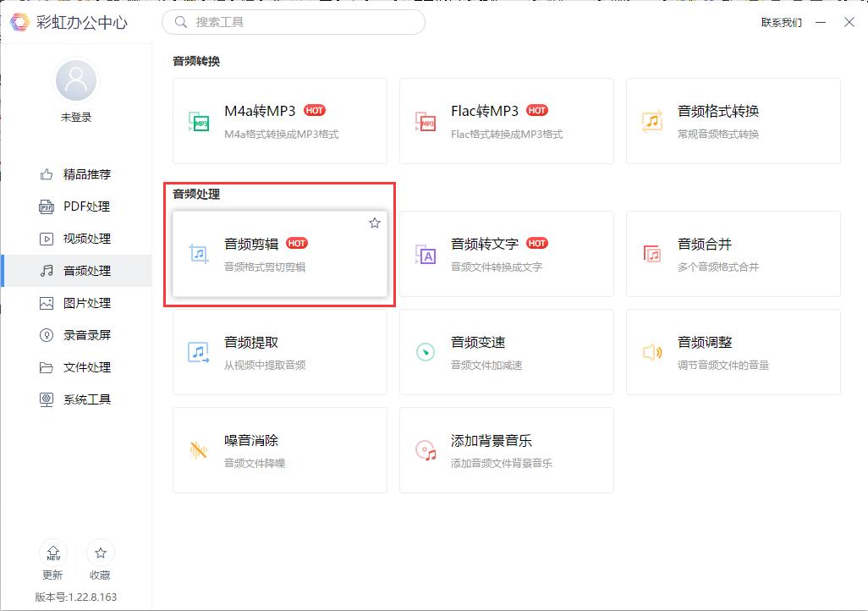Select the 音频合并 audio merge icon
The width and height of the screenshot is (868, 611).
(x=653, y=254)
